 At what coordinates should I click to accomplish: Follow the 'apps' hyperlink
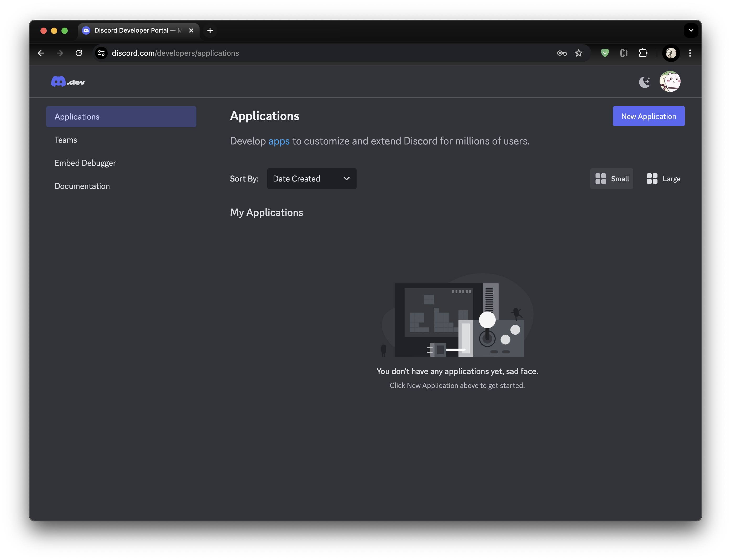(279, 141)
